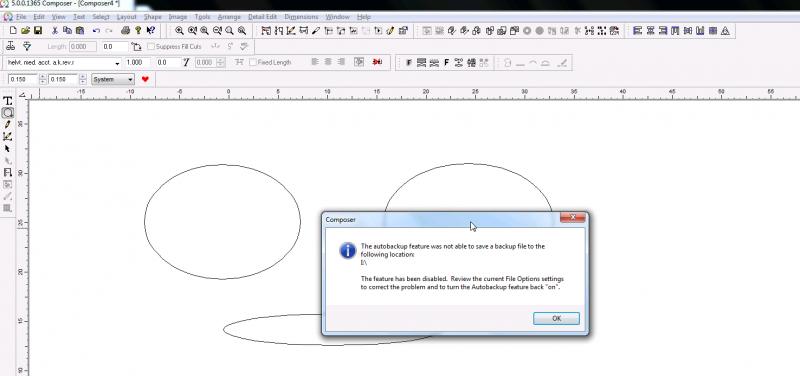This screenshot has height=376, width=800.
Task: Open the Dimensions menu
Action: click(302, 17)
